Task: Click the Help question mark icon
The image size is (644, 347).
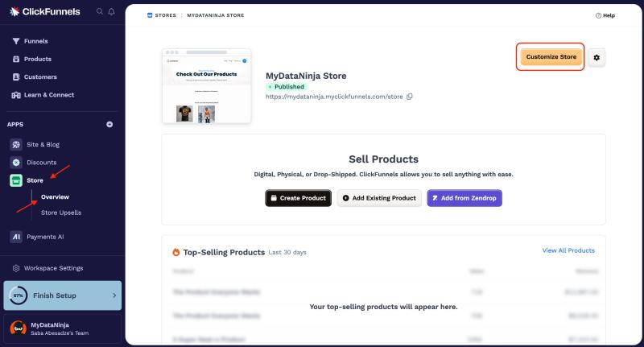Action: (x=598, y=15)
